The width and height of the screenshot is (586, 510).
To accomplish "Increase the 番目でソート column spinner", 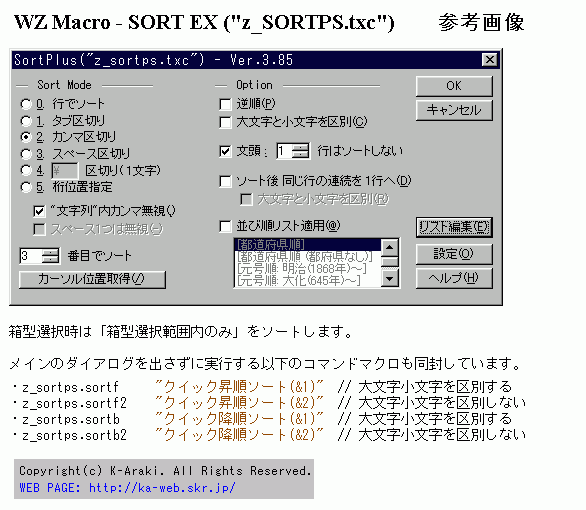I will [x=50, y=252].
